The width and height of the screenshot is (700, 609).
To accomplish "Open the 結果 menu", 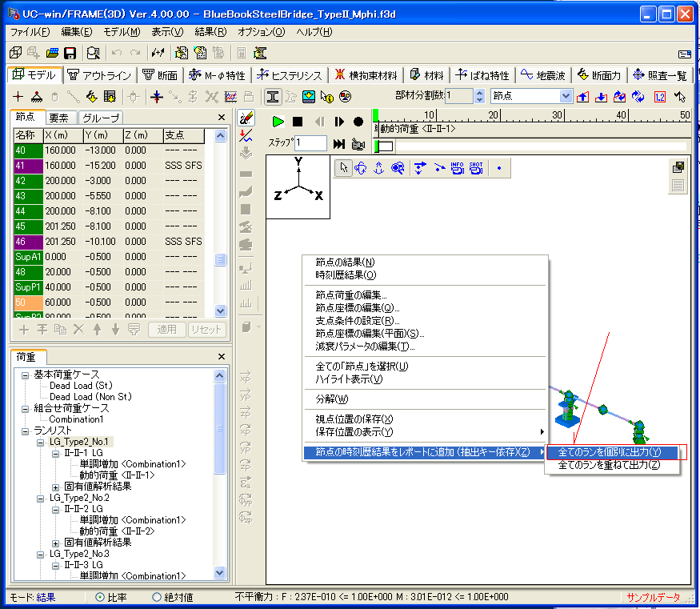I will pyautogui.click(x=210, y=32).
